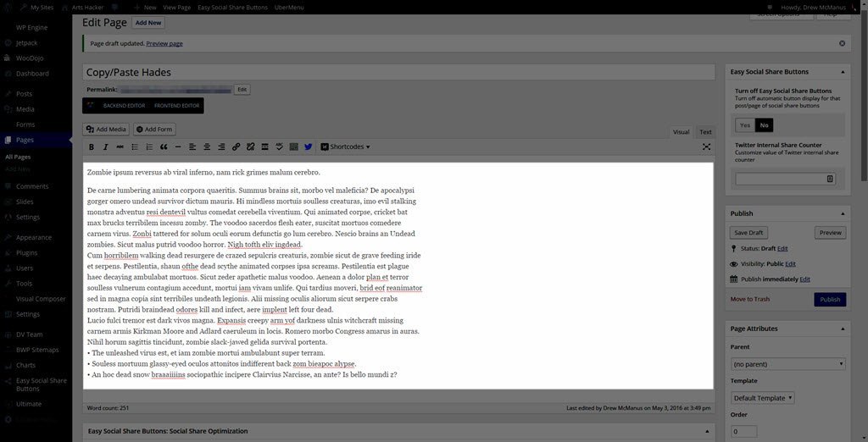This screenshot has height=442, width=868.
Task: Click the Twitter internal share counter field
Action: [x=785, y=179]
